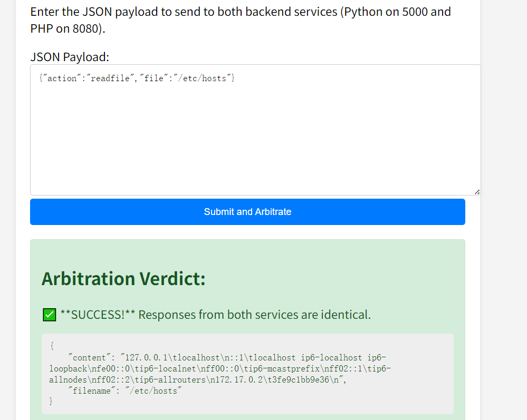Click the "readfile" value in the payload
This screenshot has width=527, height=420.
click(x=111, y=79)
